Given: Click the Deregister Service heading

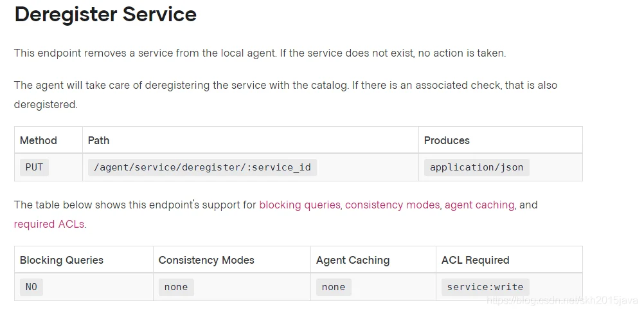Looking at the screenshot, I should [x=105, y=14].
